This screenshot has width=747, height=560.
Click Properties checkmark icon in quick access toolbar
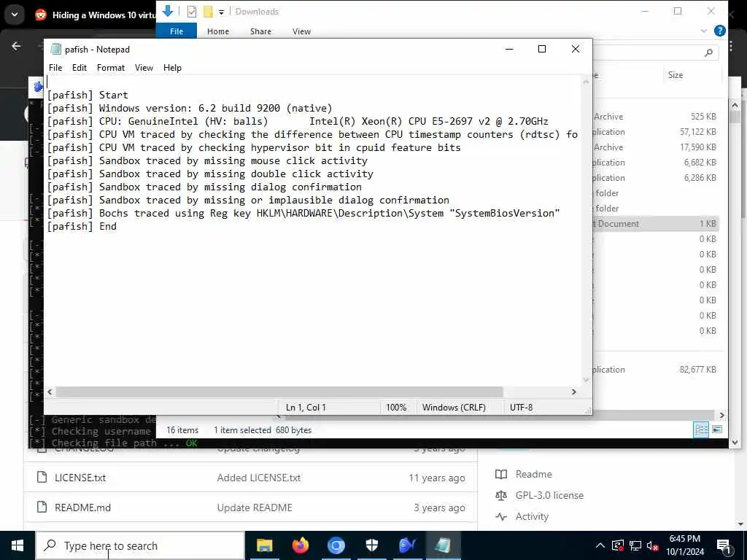tap(192, 12)
